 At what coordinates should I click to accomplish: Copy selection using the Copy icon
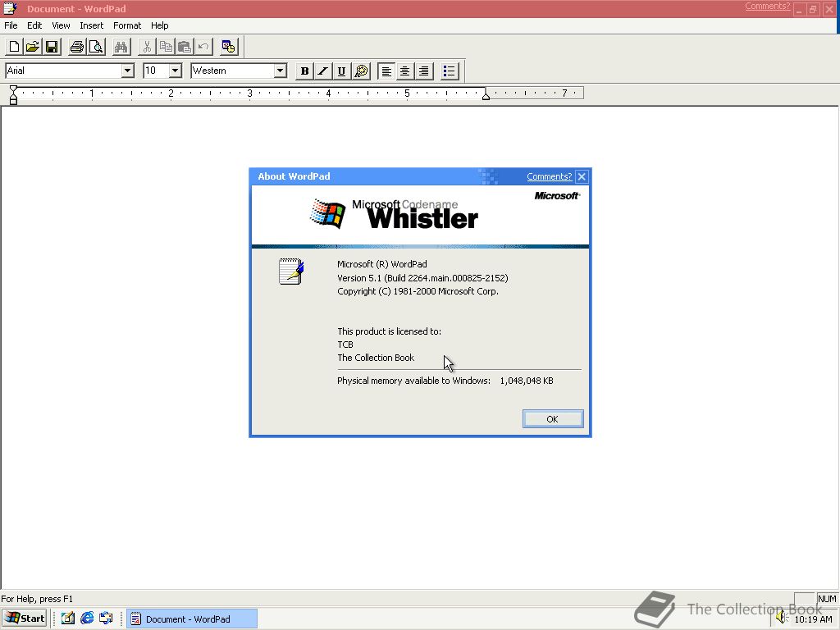[166, 47]
